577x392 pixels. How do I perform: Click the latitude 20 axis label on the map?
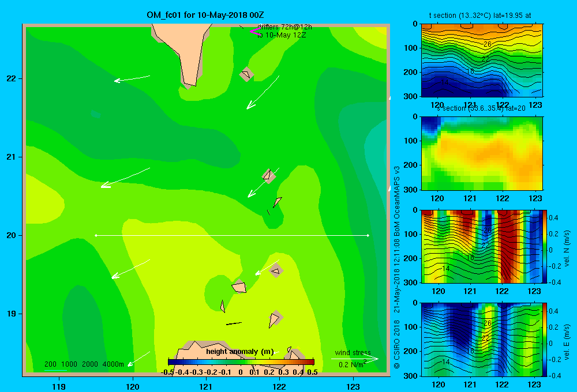pyautogui.click(x=12, y=235)
